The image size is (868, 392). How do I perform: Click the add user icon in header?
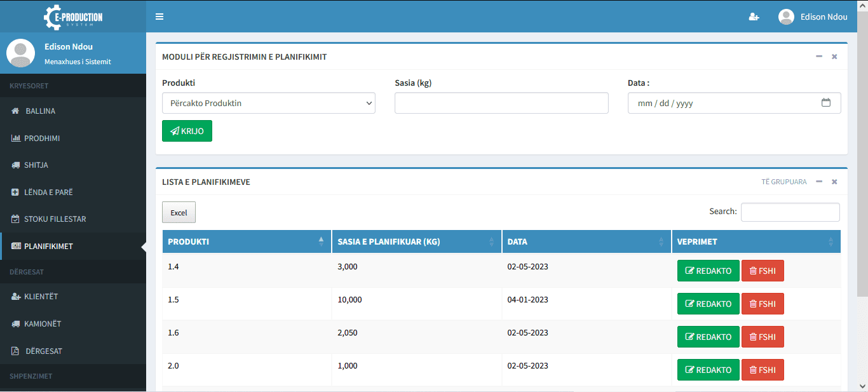pos(754,17)
